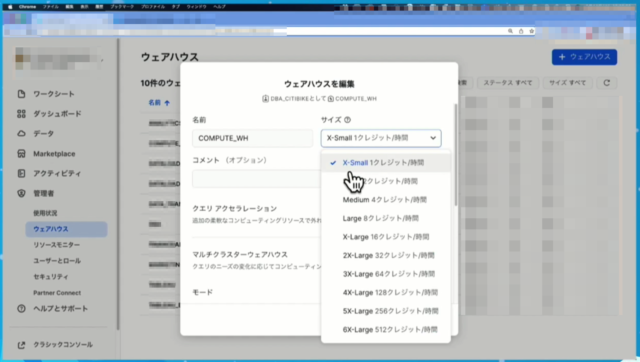Select 2X-Large 32クレジット/時間 option

coord(386,255)
